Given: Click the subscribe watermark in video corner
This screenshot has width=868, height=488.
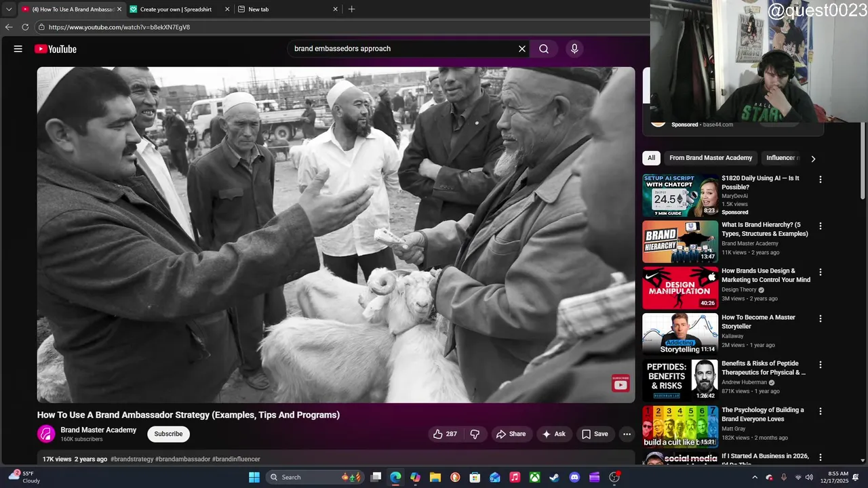Looking at the screenshot, I should [620, 384].
